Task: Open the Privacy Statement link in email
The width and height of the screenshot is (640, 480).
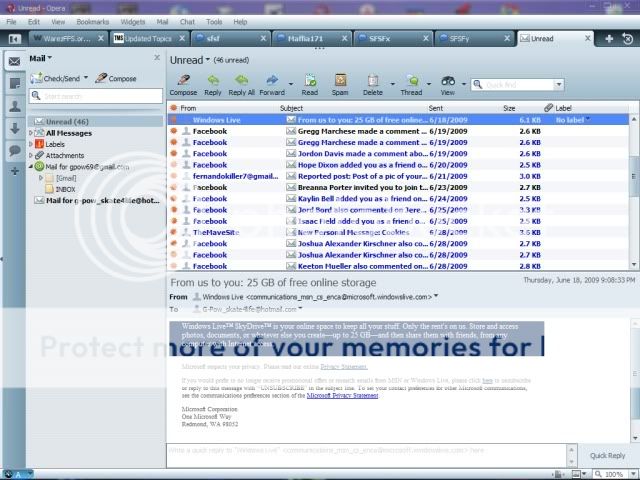Action: click(344, 367)
